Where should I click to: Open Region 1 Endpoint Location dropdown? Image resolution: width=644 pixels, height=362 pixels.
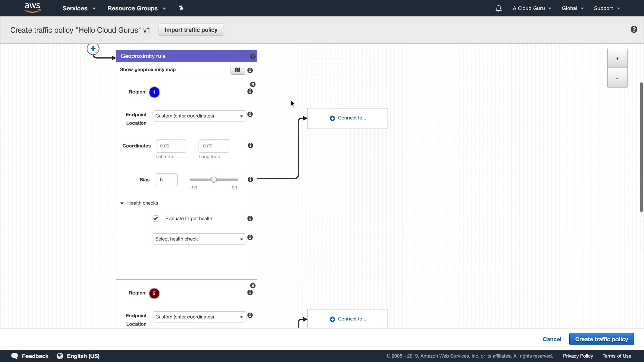[x=199, y=116]
